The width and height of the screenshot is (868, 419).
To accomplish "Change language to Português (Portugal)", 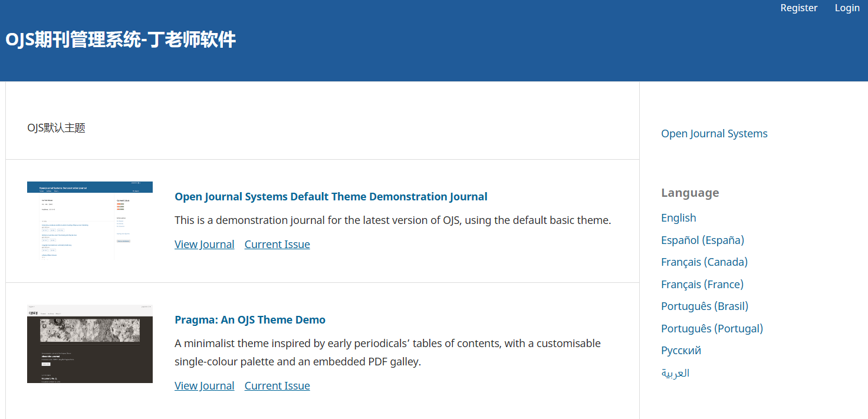I will coord(712,328).
